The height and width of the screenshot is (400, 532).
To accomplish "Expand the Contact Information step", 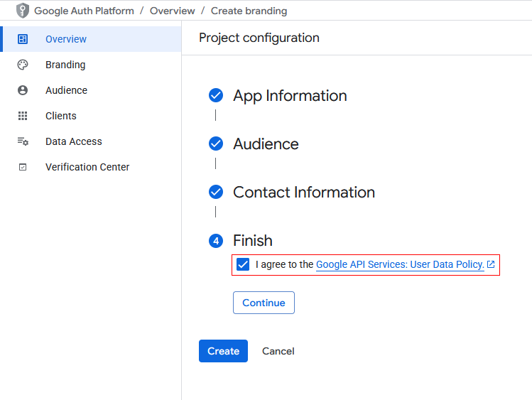I will [x=303, y=193].
